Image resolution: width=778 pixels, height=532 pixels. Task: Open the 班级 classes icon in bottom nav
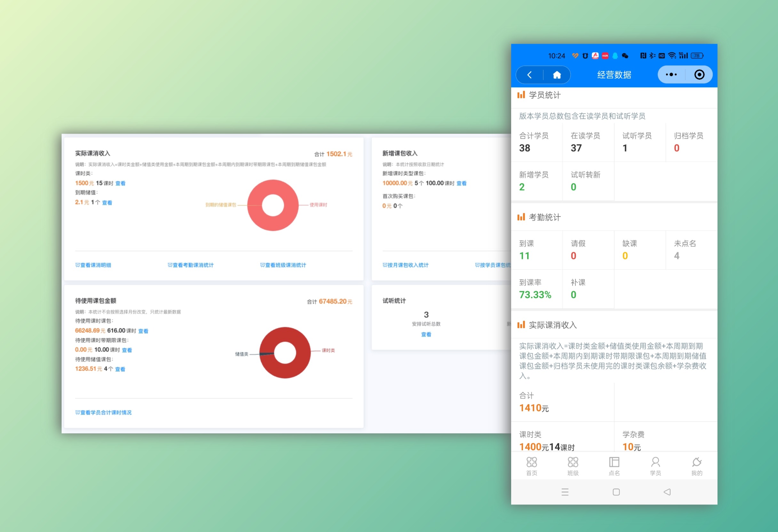[x=573, y=462]
